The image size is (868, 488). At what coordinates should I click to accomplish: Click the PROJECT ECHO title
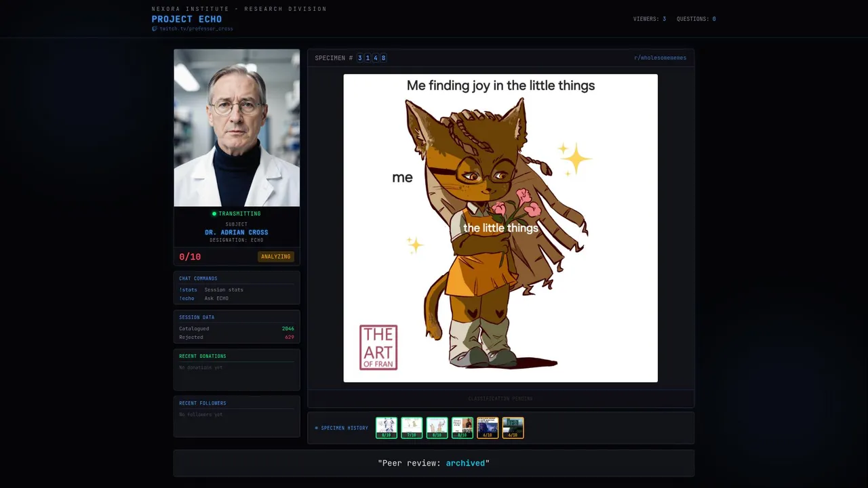[x=186, y=19]
